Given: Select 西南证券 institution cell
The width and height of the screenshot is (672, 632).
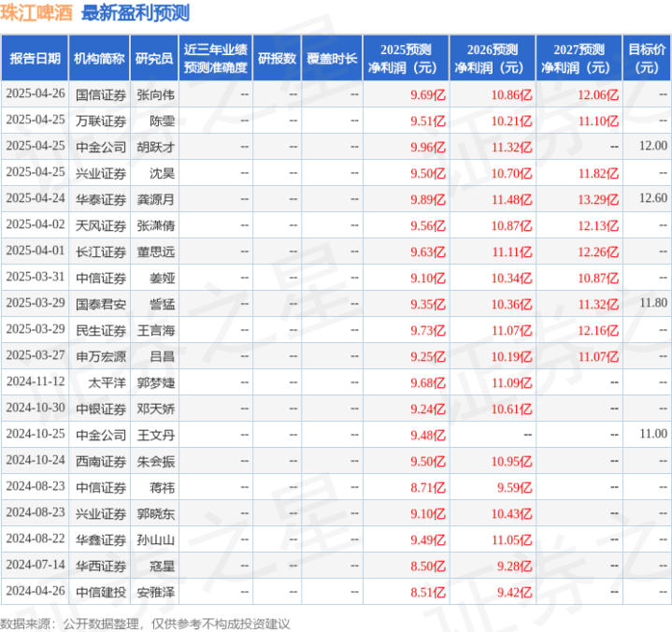Looking at the screenshot, I should tap(101, 461).
